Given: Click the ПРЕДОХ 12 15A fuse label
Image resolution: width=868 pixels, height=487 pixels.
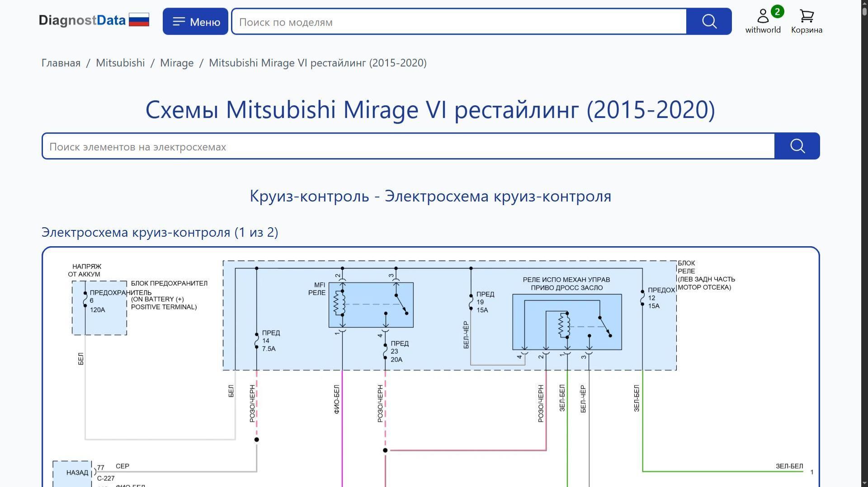Looking at the screenshot, I should (661, 298).
